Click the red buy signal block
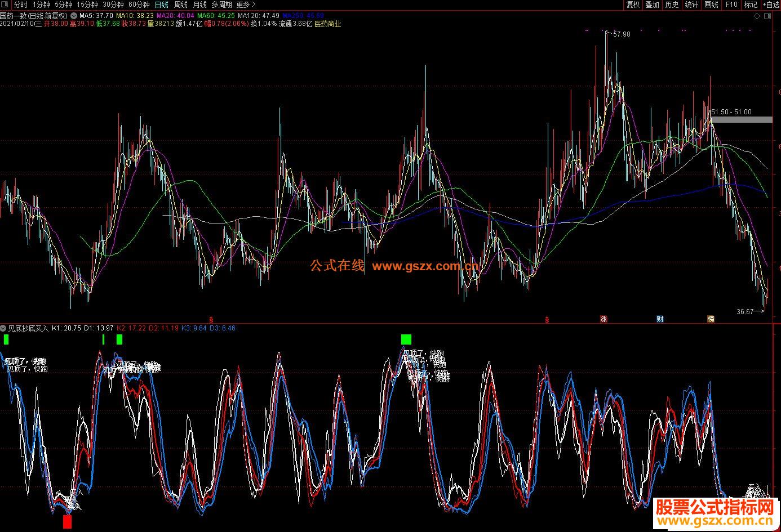 [67, 522]
